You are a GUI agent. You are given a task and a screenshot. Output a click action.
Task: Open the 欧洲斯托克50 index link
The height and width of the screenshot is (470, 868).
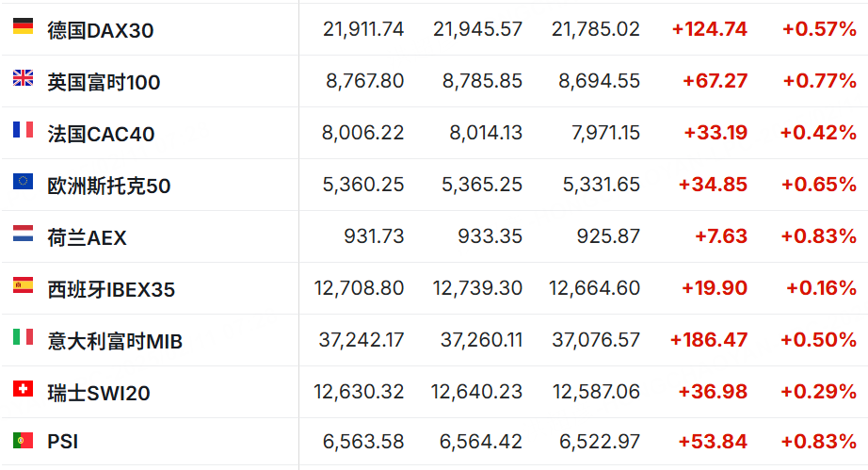108,186
